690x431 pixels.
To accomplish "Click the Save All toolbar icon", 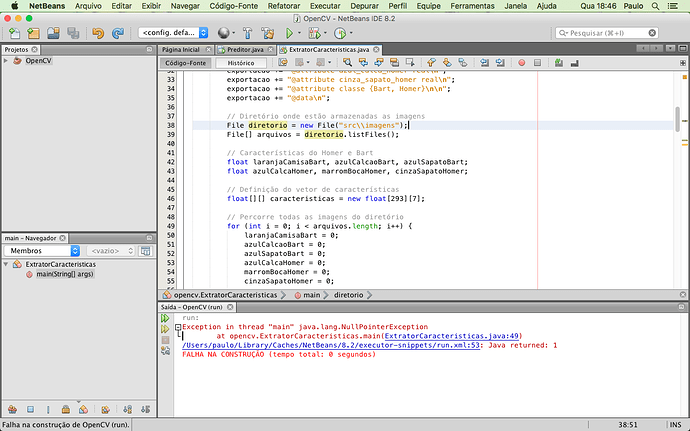I will click(x=73, y=33).
